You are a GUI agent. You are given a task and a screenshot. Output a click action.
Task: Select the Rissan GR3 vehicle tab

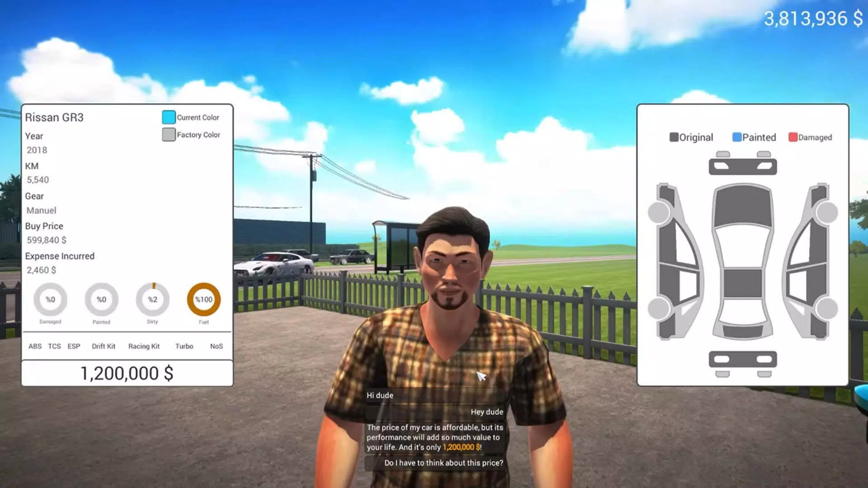(x=54, y=117)
